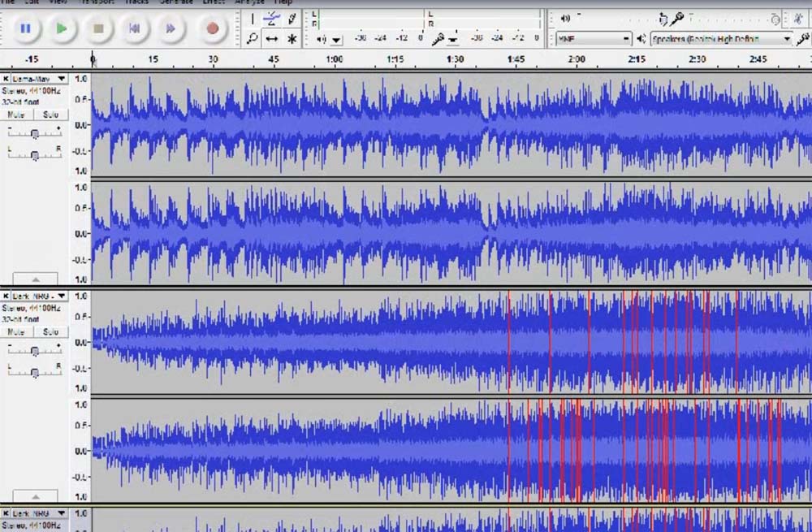This screenshot has width=812, height=532.
Task: Open the audio host MME dropdown
Action: [x=594, y=39]
